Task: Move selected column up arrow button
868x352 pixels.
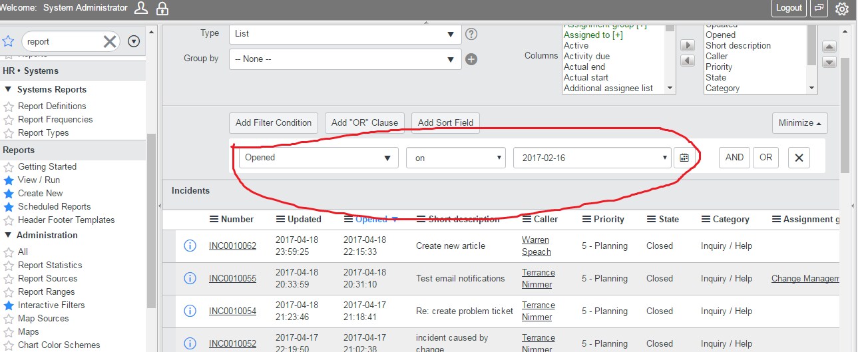Action: click(x=829, y=47)
